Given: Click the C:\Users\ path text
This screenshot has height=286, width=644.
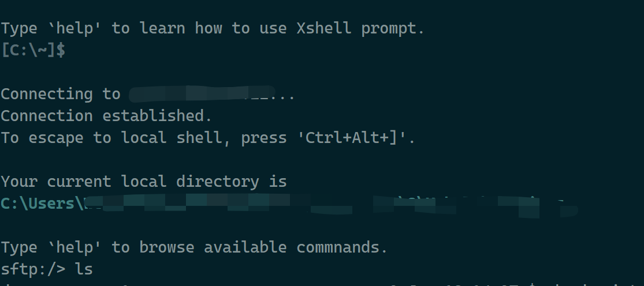Looking at the screenshot, I should click(x=42, y=203).
